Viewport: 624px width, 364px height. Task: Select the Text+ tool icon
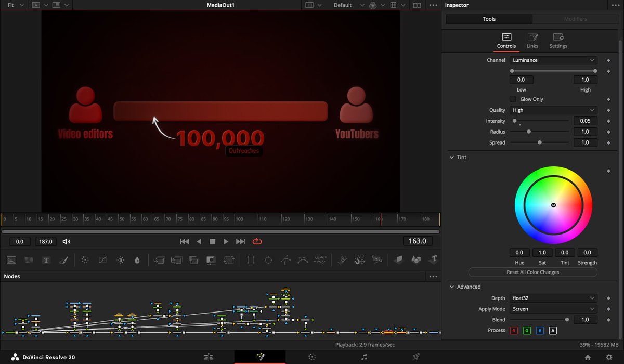(46, 259)
